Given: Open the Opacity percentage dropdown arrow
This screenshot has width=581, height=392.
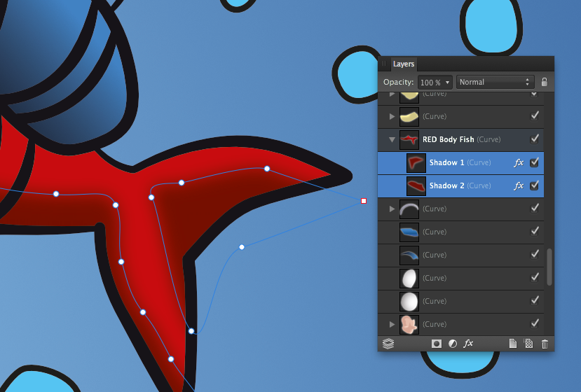Looking at the screenshot, I should point(447,82).
